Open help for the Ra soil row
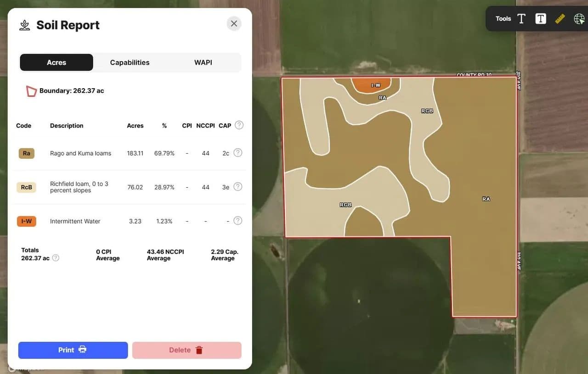588x374 pixels. (x=237, y=153)
